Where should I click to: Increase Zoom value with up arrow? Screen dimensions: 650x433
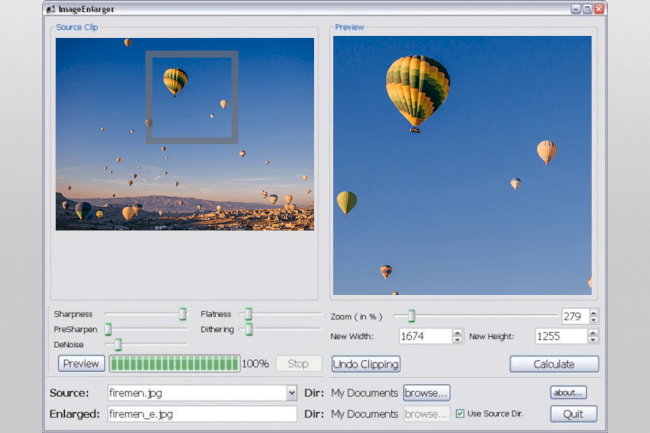click(x=594, y=313)
